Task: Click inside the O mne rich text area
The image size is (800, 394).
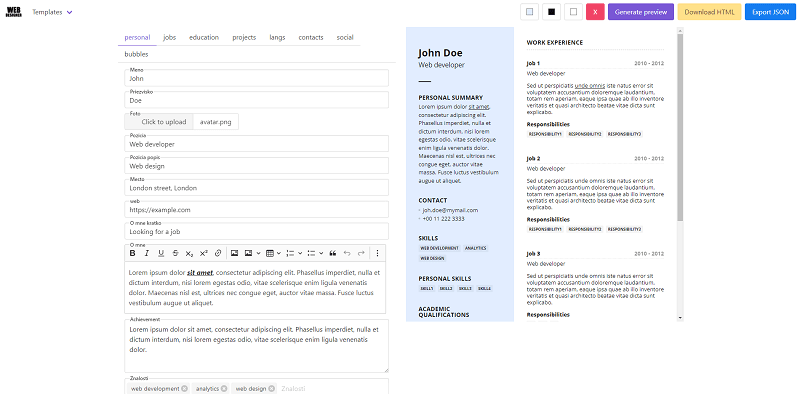Action: tap(255, 287)
